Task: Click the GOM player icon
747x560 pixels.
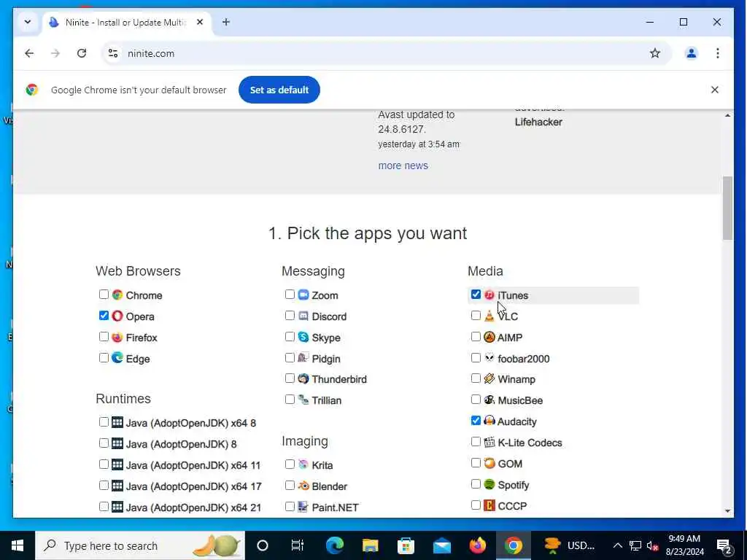Action: 489,463
